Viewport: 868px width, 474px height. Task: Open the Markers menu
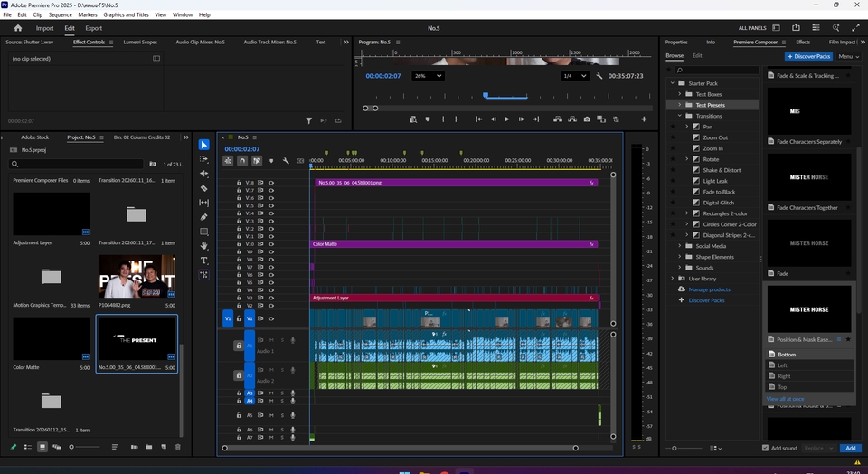88,15
